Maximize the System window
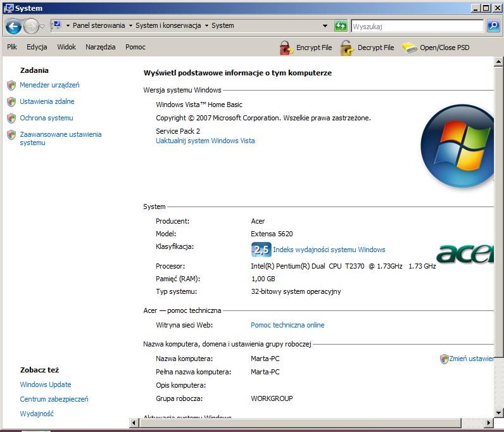The width and height of the screenshot is (504, 432). (486, 8)
